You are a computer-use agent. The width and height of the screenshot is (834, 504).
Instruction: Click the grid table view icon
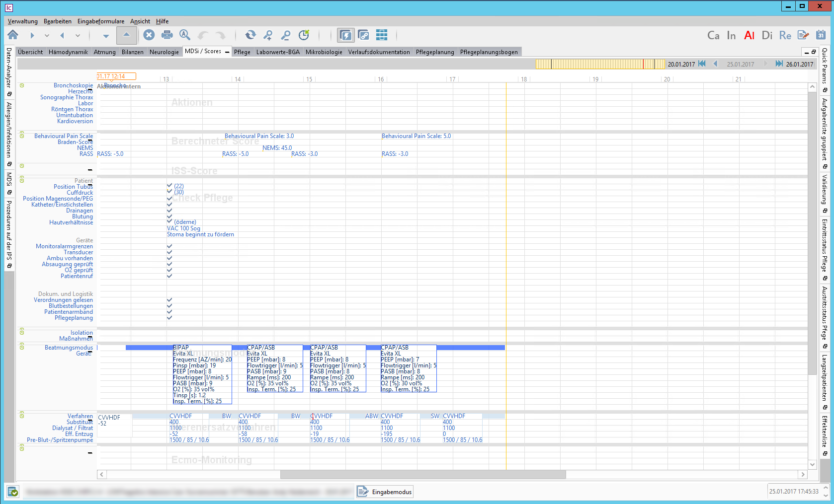[382, 35]
